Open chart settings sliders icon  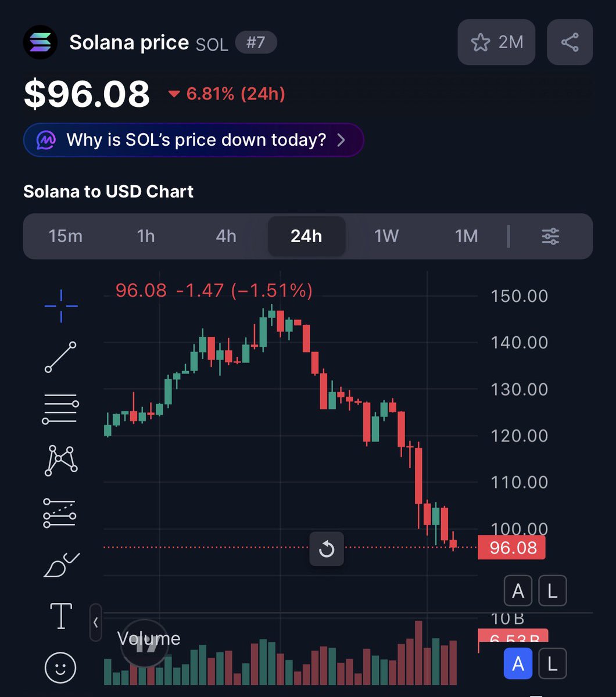point(550,236)
